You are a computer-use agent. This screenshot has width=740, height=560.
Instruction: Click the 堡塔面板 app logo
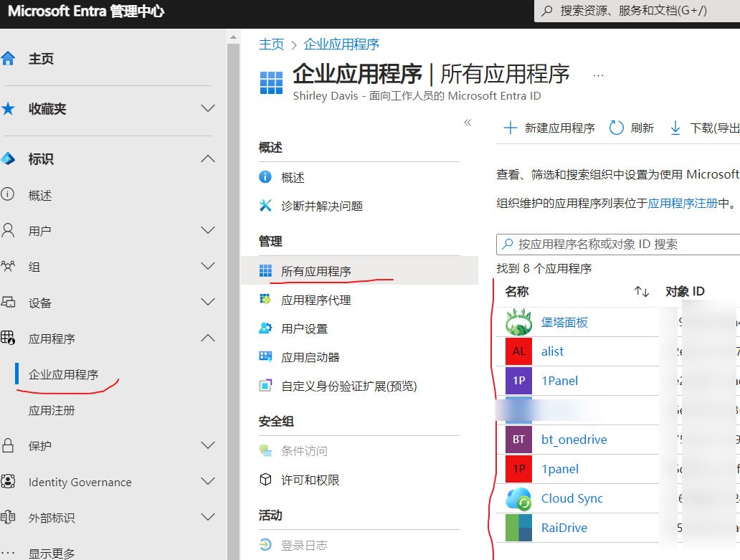pos(518,322)
